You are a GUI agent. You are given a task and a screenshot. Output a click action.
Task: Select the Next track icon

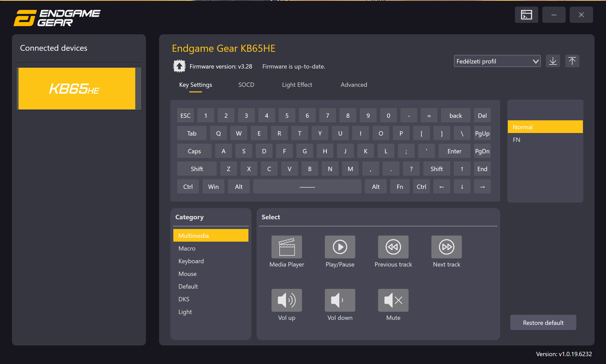pyautogui.click(x=446, y=247)
